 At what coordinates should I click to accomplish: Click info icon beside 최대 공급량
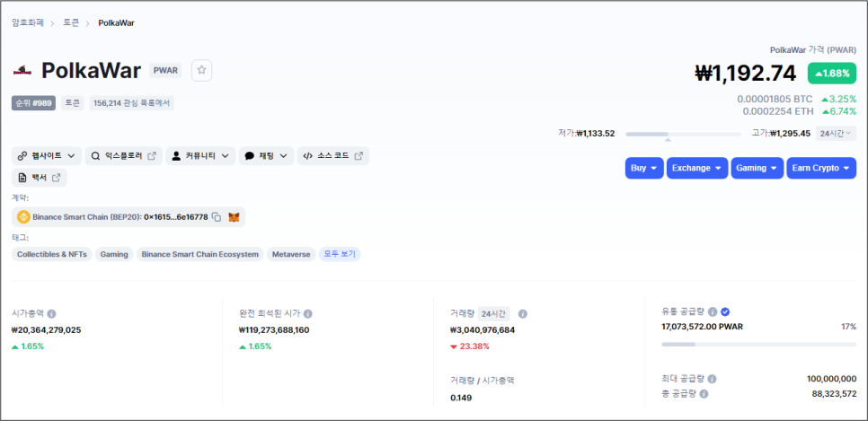pos(712,379)
